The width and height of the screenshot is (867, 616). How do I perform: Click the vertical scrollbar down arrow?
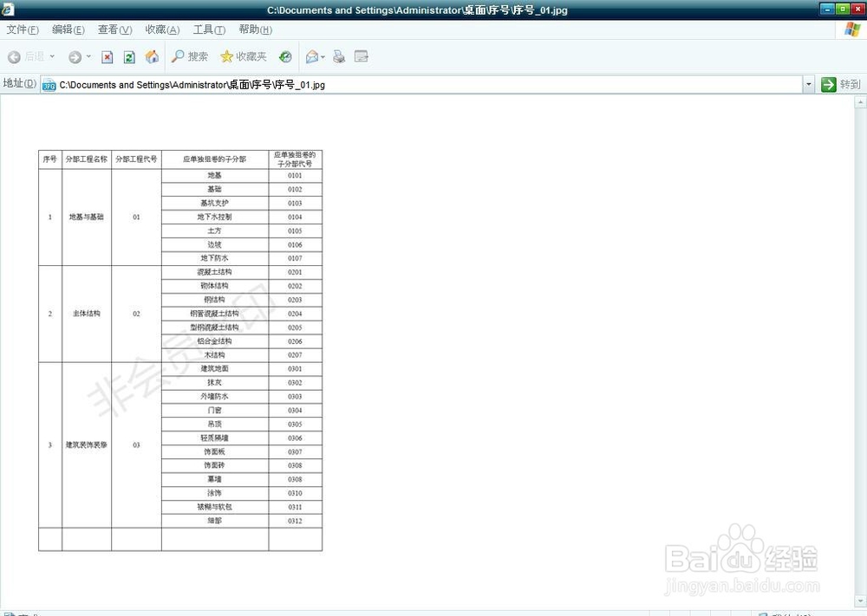coord(860,600)
